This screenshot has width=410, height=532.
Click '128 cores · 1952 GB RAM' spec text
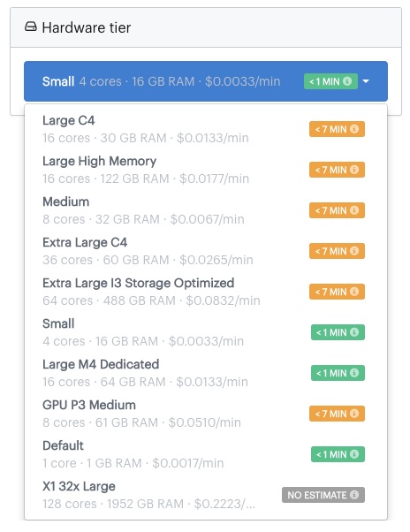pyautogui.click(x=113, y=505)
